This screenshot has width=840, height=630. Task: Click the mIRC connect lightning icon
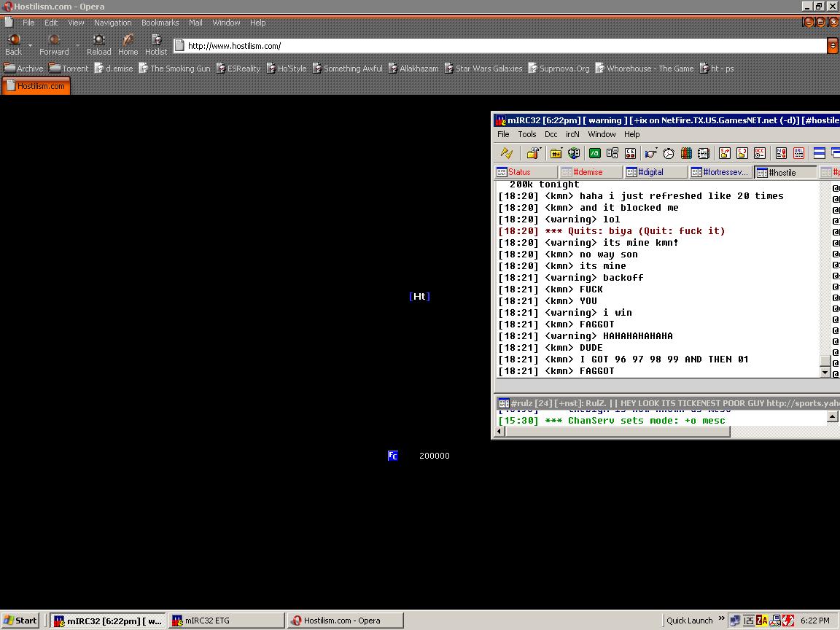point(506,153)
